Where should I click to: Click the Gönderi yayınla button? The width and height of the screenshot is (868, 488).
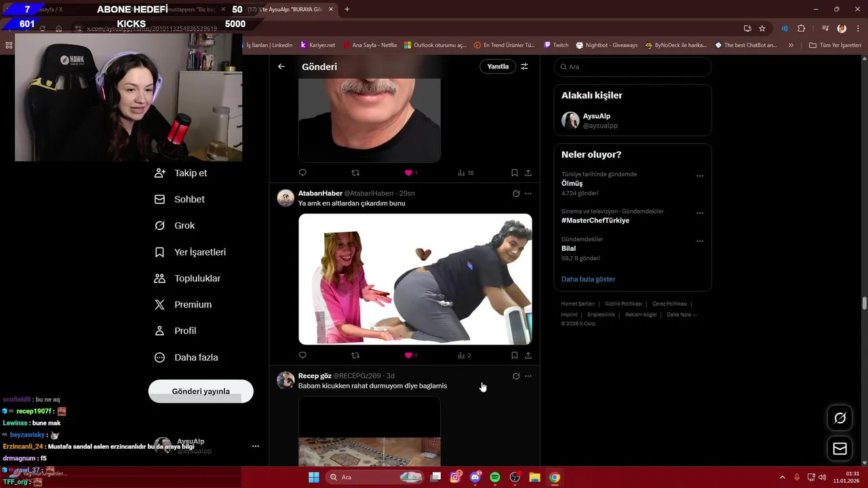click(201, 391)
